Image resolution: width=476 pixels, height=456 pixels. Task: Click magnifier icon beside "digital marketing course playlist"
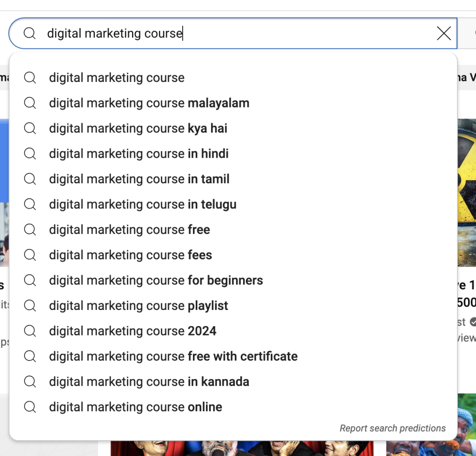pos(29,306)
